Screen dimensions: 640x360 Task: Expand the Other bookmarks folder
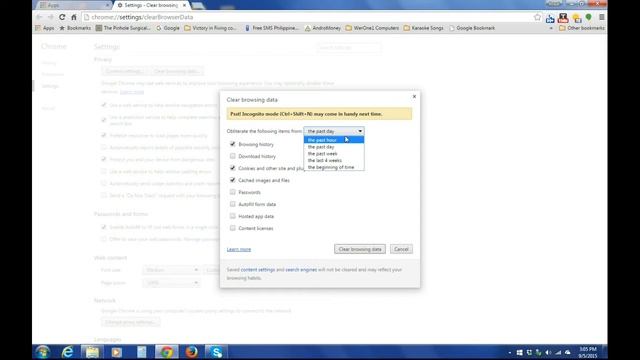pos(582,28)
